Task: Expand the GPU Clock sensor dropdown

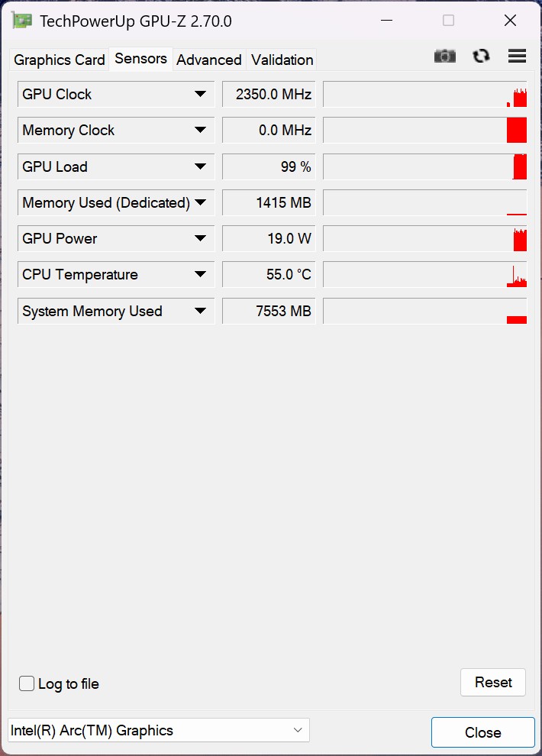Action: point(201,94)
